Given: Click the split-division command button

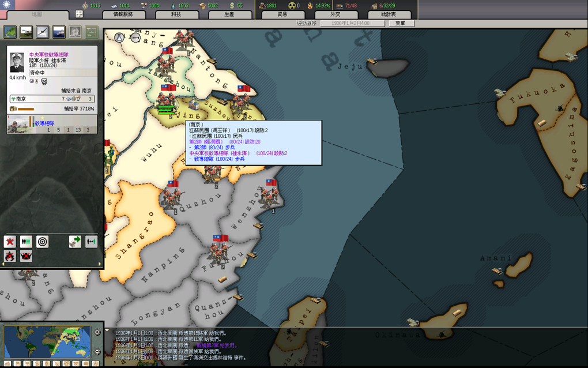Looking at the screenshot, I should coord(91,242).
